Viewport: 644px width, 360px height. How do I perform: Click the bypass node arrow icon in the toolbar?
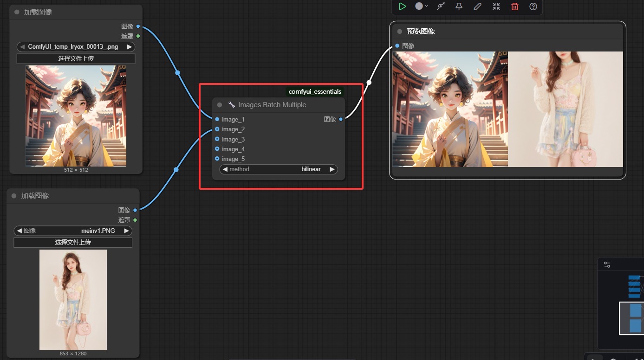point(441,6)
